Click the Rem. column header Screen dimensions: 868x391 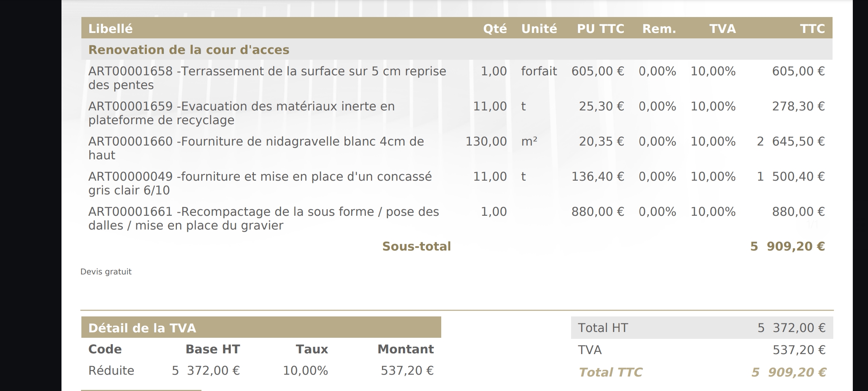(659, 29)
